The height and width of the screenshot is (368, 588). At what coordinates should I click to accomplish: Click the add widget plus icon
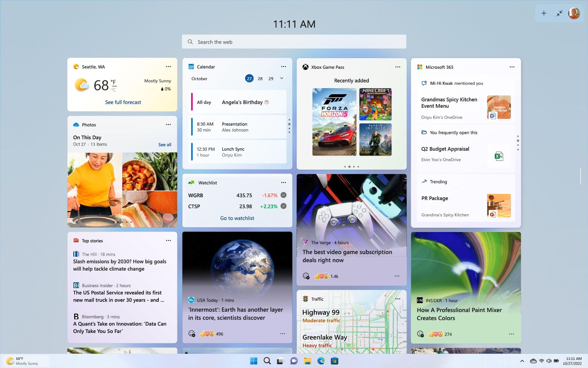[x=544, y=13]
